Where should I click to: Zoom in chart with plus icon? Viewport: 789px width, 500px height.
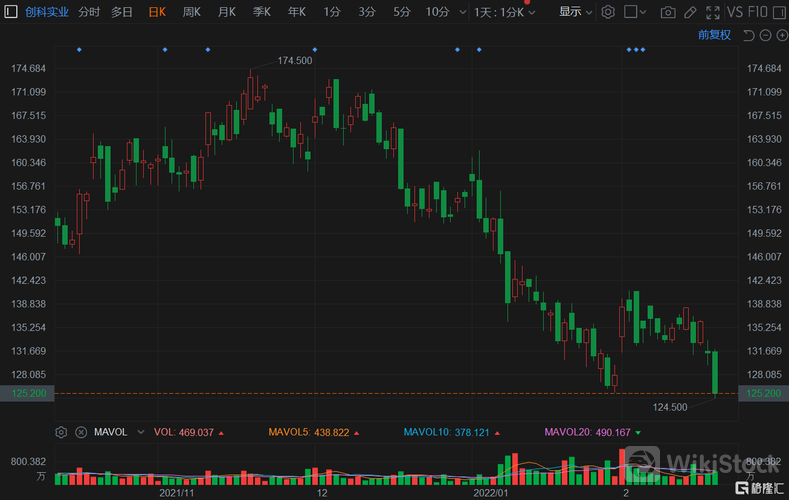click(780, 35)
